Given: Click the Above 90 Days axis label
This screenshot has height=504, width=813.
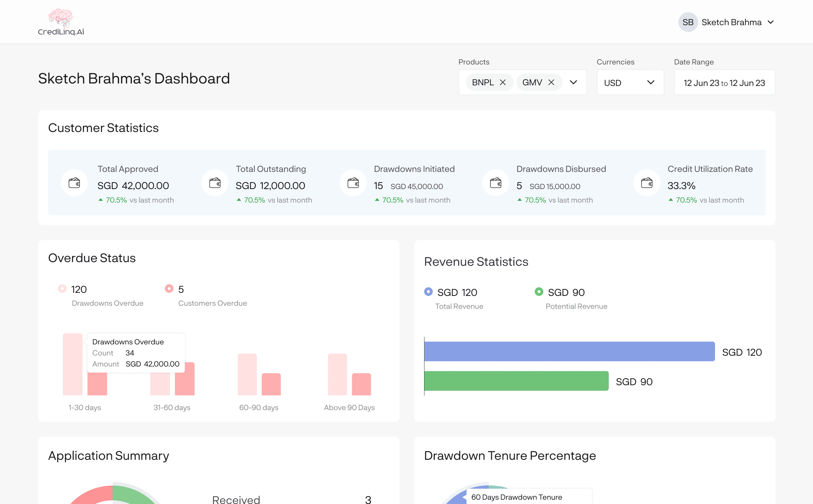Looking at the screenshot, I should pyautogui.click(x=349, y=407).
